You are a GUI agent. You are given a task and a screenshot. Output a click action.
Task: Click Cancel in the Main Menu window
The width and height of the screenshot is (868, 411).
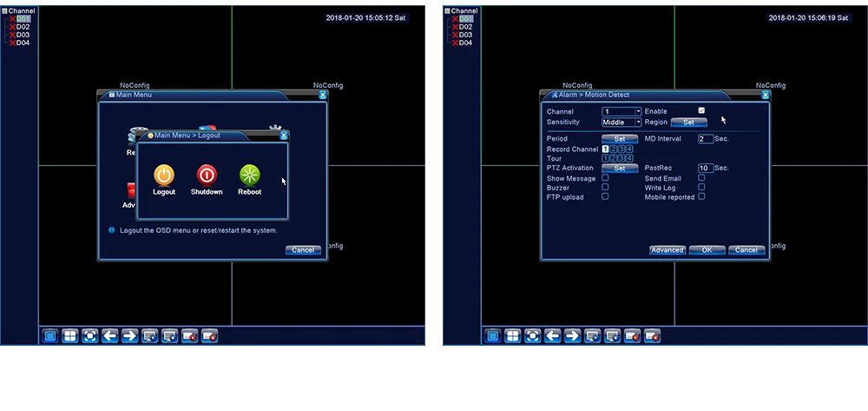(x=303, y=250)
